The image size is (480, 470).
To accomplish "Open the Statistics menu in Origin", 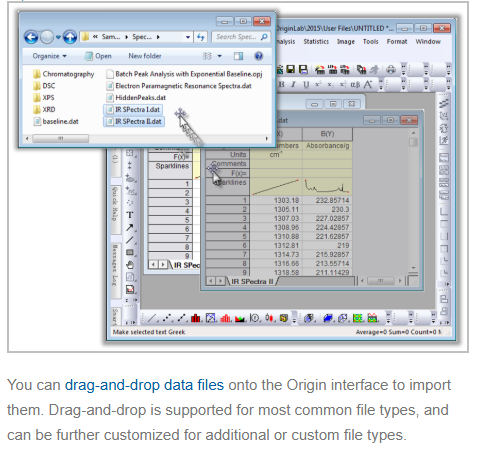I will (x=316, y=42).
